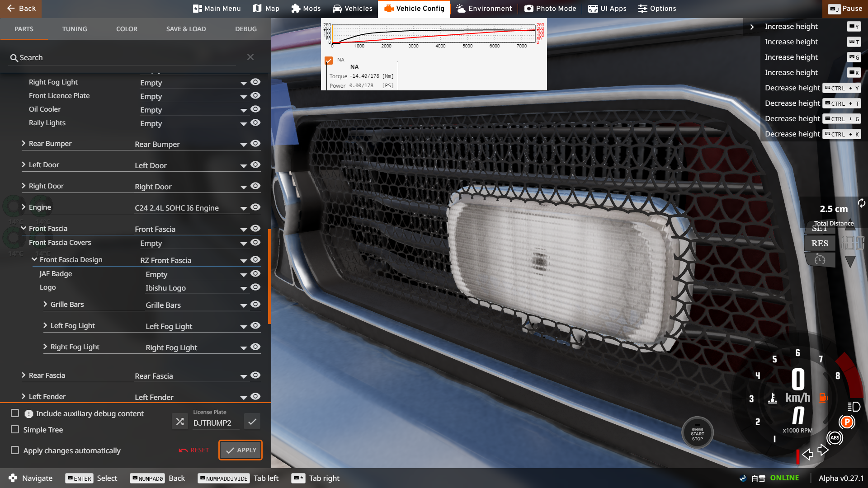The height and width of the screenshot is (488, 868).
Task: Click the Photo Mode camera icon
Action: (x=528, y=9)
